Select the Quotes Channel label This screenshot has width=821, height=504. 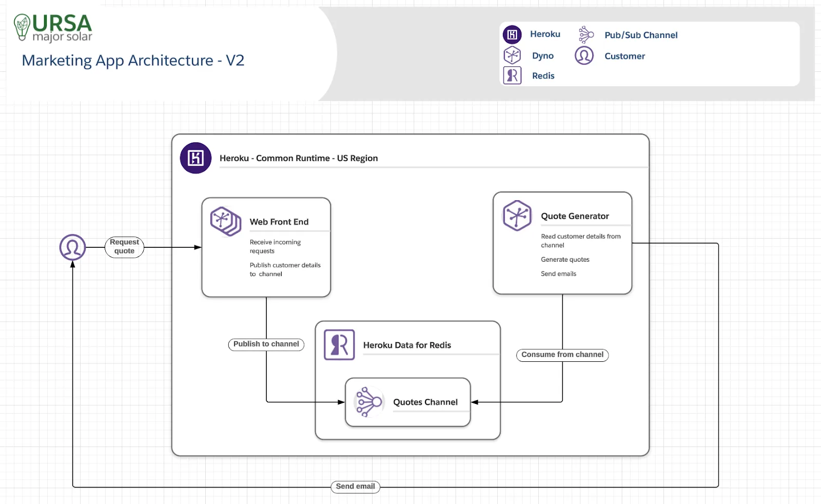pos(425,402)
